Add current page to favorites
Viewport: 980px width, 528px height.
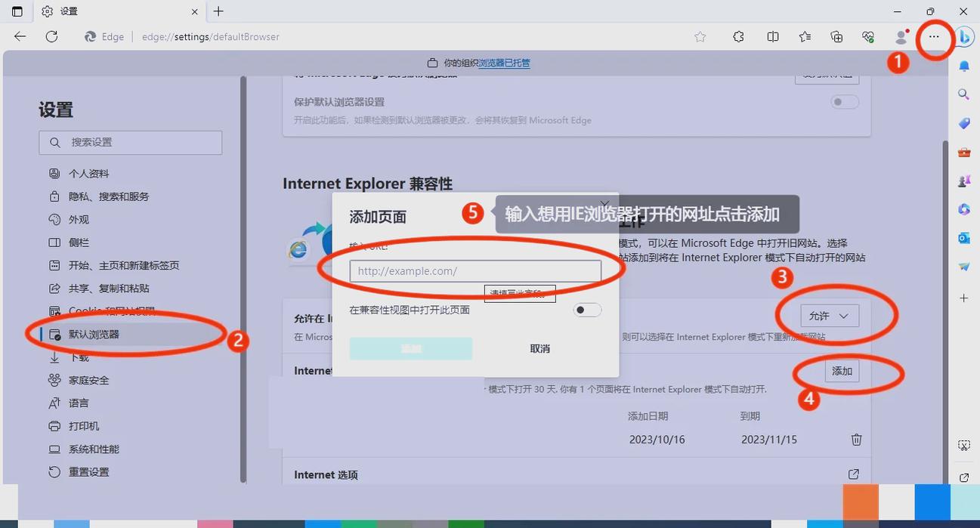[x=699, y=36]
